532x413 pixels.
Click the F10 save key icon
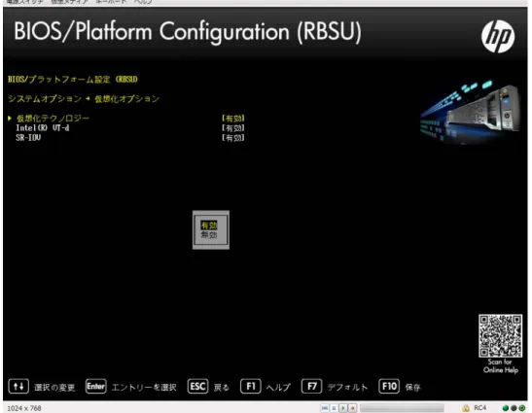(389, 386)
